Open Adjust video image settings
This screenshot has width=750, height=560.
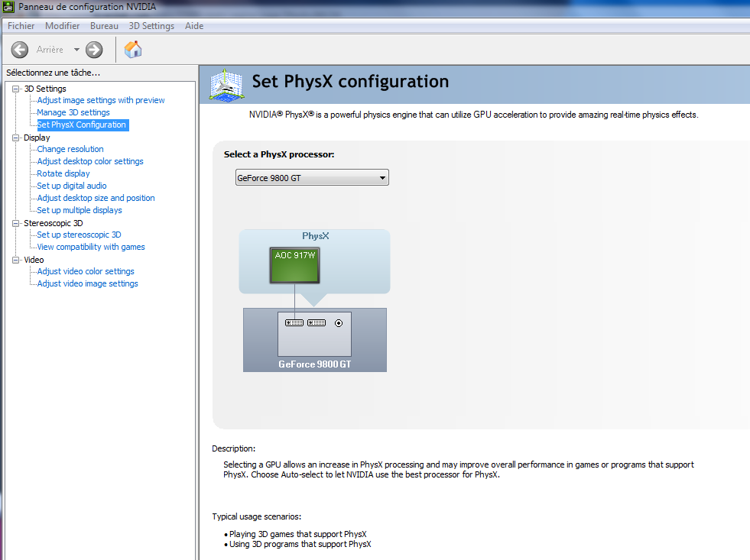(87, 283)
